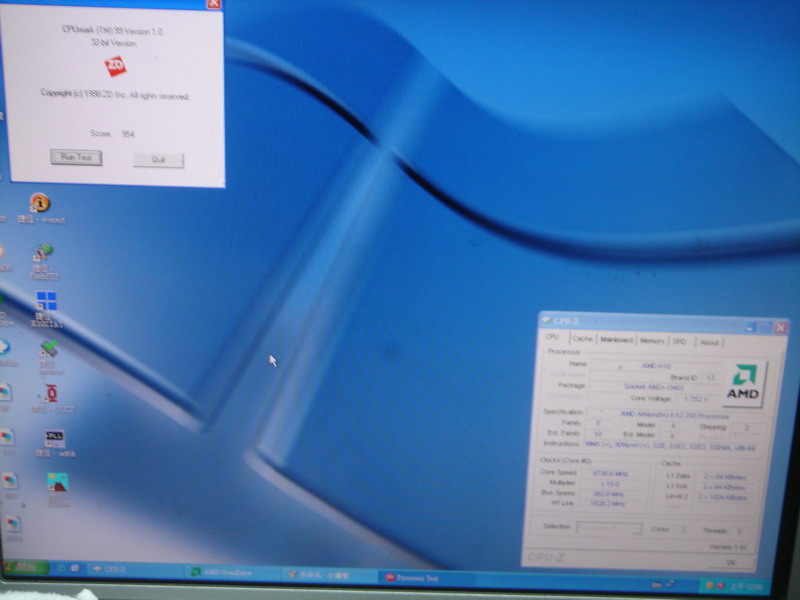
Task: Click the AMD Athlon specification text
Action: click(x=674, y=415)
